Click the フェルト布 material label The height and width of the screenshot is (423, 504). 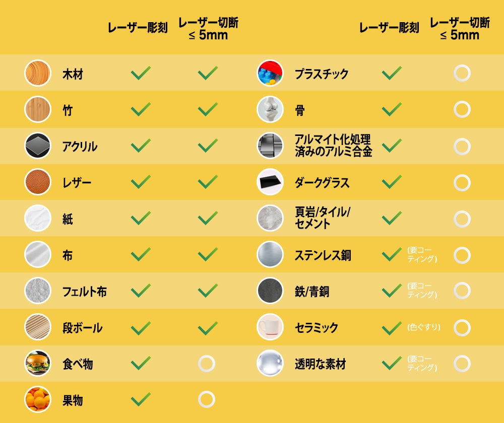[x=84, y=292]
